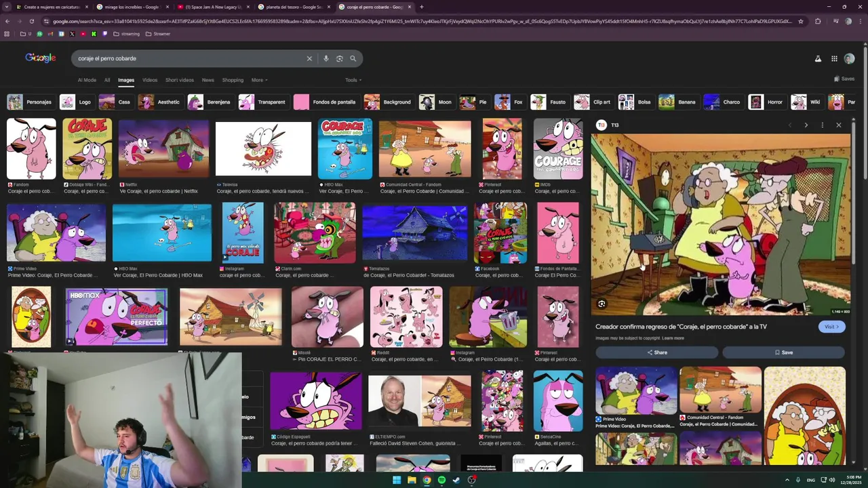This screenshot has height=488, width=868.
Task: Switch to the News tab
Action: (x=208, y=80)
